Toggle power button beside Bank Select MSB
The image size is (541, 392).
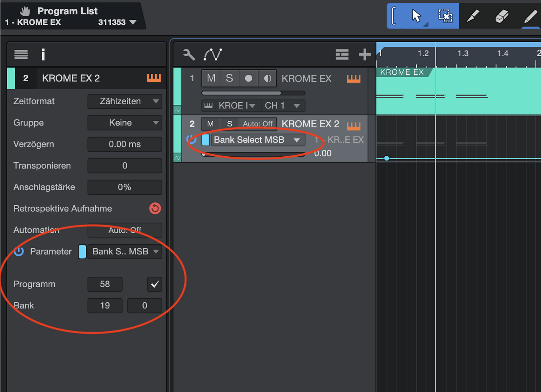191,140
